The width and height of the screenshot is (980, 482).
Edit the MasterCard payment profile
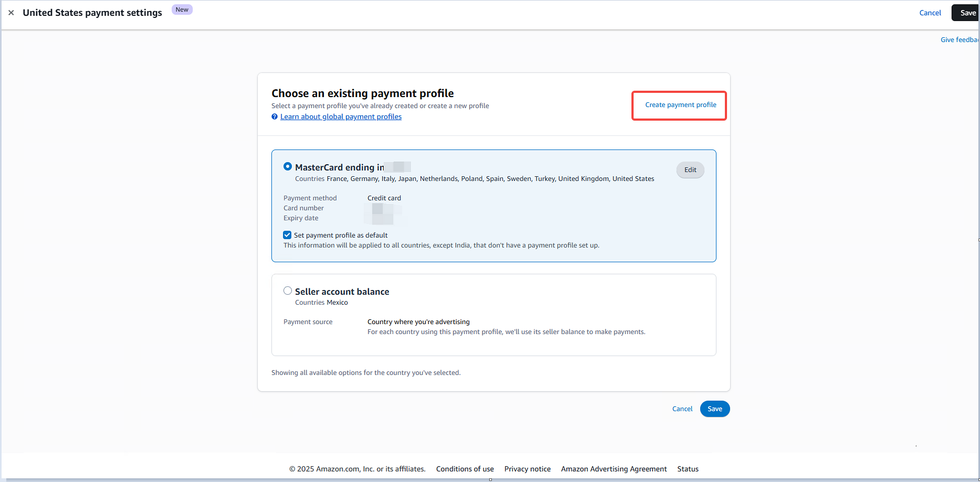(690, 170)
